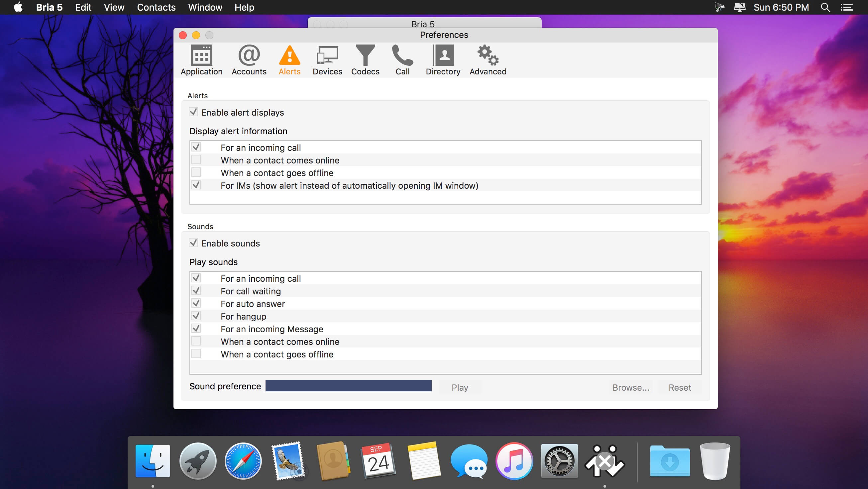Open the Bria 5 application menu
The width and height of the screenshot is (868, 489).
tap(49, 7)
